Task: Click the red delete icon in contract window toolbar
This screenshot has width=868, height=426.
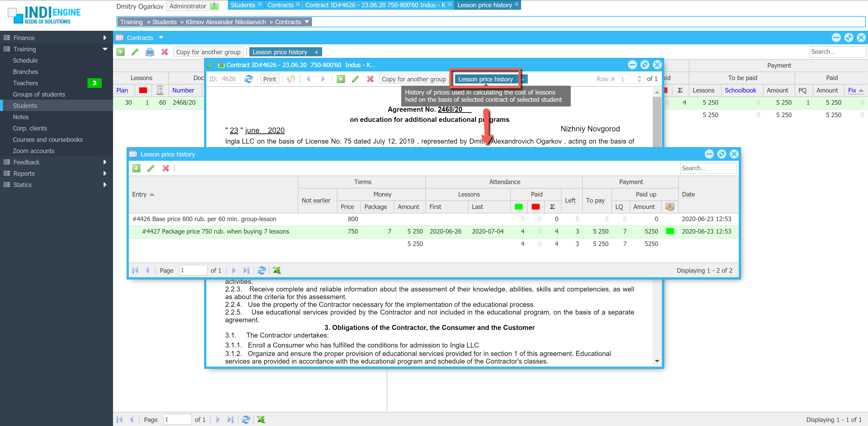Action: [370, 79]
